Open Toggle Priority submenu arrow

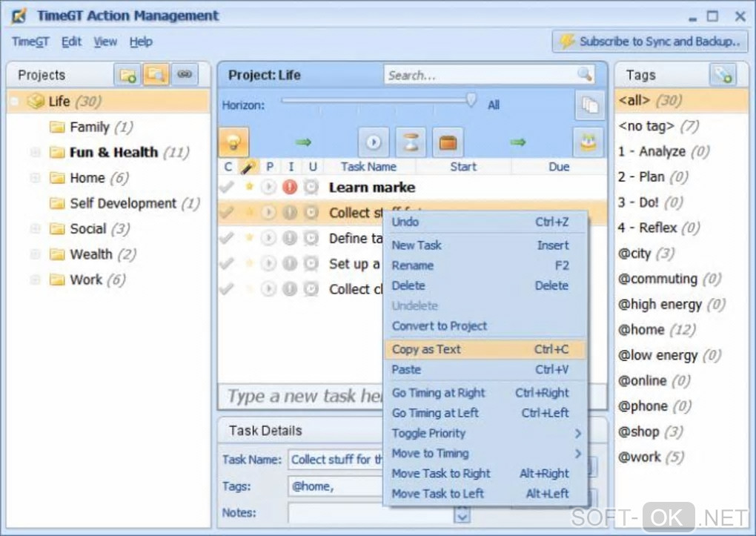click(x=578, y=434)
